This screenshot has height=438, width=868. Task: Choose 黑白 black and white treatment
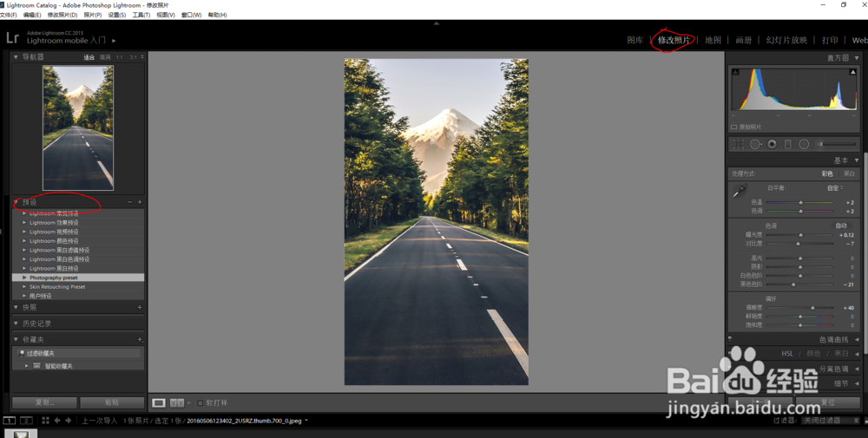tap(849, 173)
